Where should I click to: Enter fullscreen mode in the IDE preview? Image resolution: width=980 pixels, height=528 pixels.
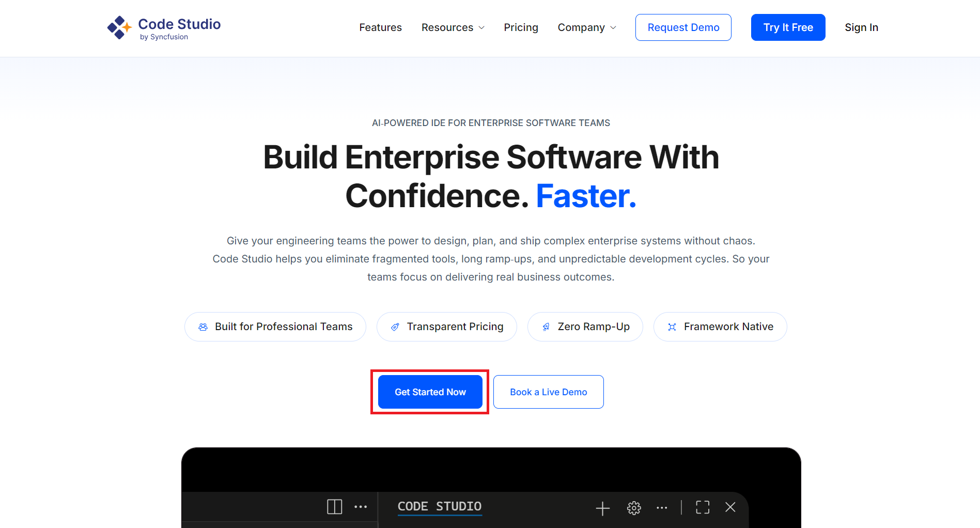[702, 507]
